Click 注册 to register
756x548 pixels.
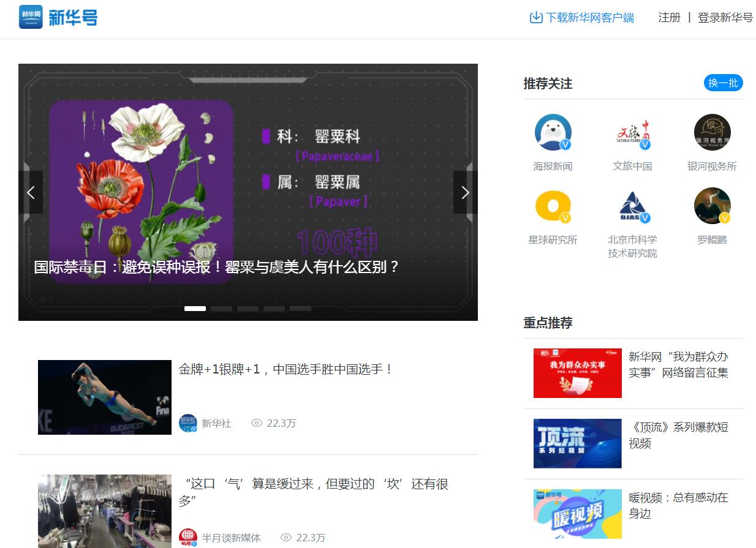coord(669,18)
